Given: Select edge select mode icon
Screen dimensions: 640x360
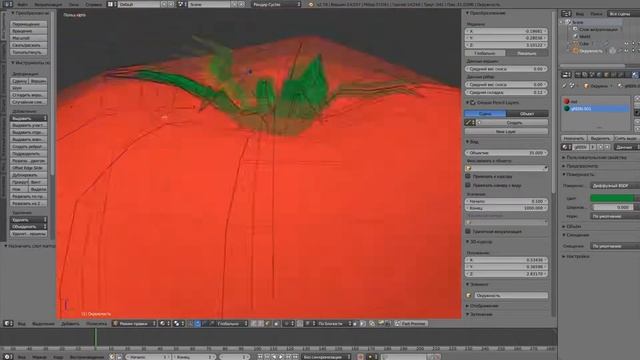Looking at the screenshot, I should coord(261,323).
